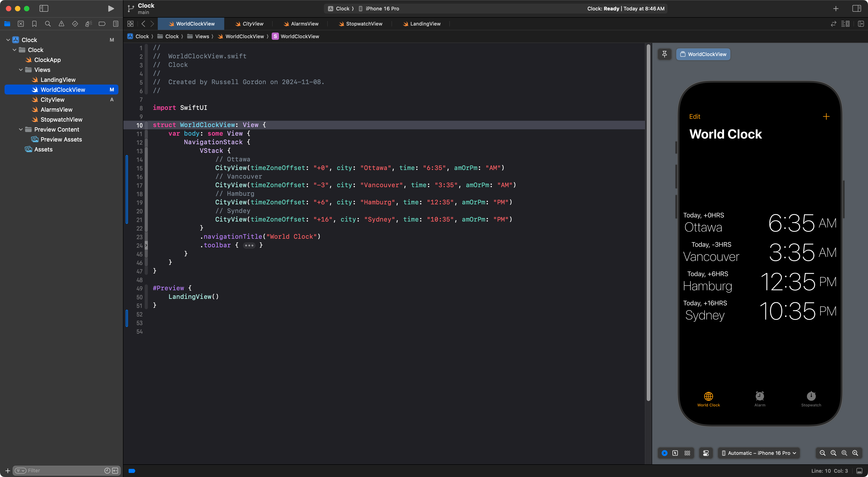The height and width of the screenshot is (477, 868).
Task: Click the variants grid icon in canvas
Action: click(687, 453)
